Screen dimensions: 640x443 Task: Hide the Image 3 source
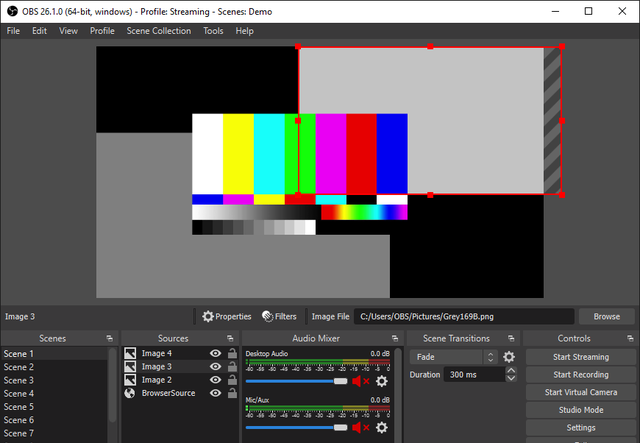pyautogui.click(x=216, y=367)
